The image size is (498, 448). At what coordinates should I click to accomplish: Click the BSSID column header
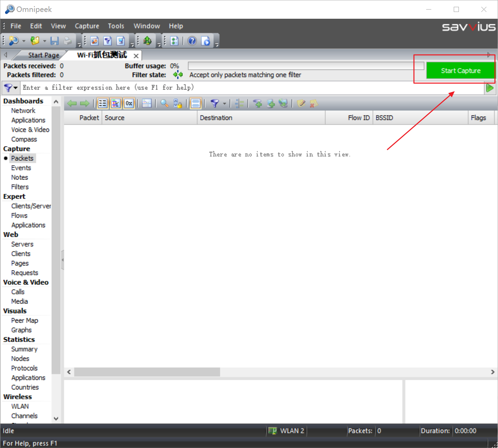click(420, 118)
